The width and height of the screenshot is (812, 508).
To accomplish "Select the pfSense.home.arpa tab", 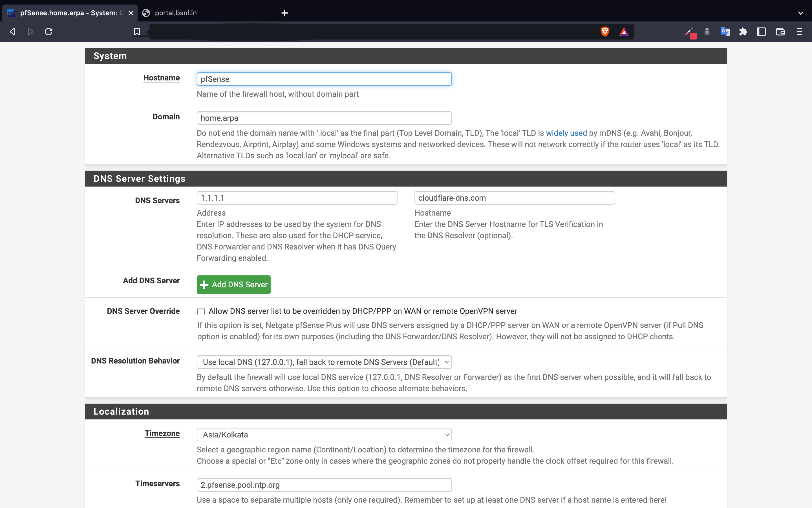I will [x=70, y=13].
